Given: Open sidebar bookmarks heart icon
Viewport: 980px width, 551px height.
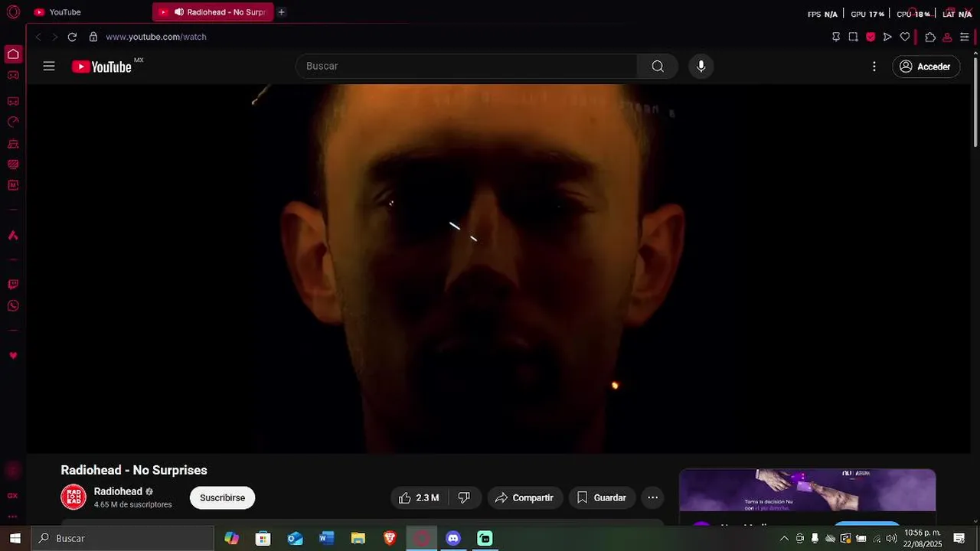Looking at the screenshot, I should coord(13,356).
